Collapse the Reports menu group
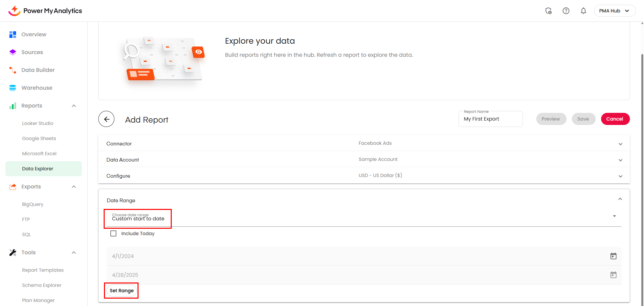 74,106
